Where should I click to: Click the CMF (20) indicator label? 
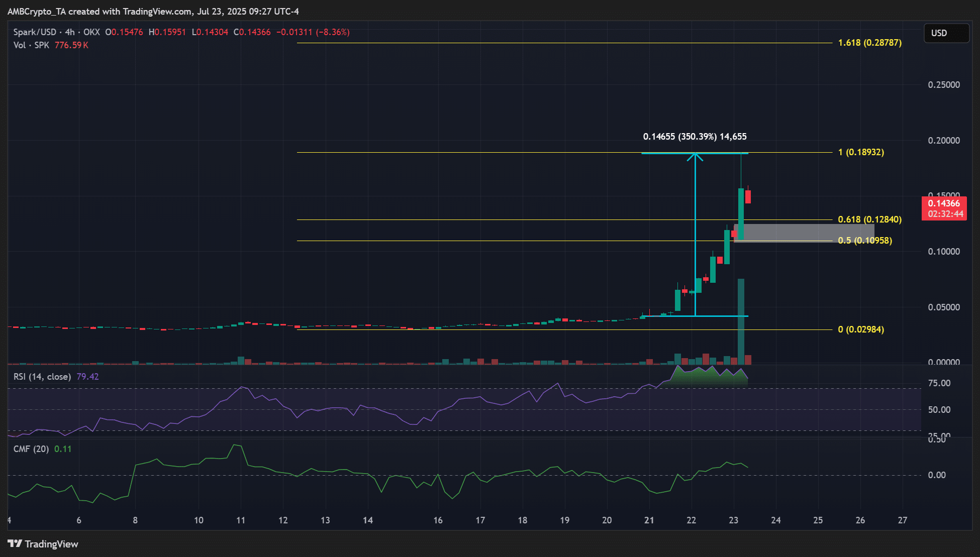pyautogui.click(x=31, y=449)
